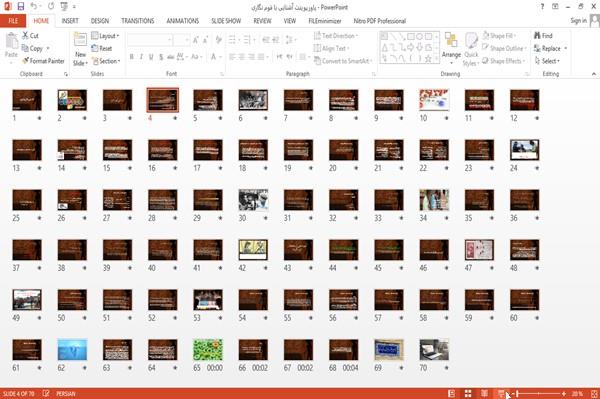
Task: Click the Redo icon in quick access toolbar
Action: [51, 7]
